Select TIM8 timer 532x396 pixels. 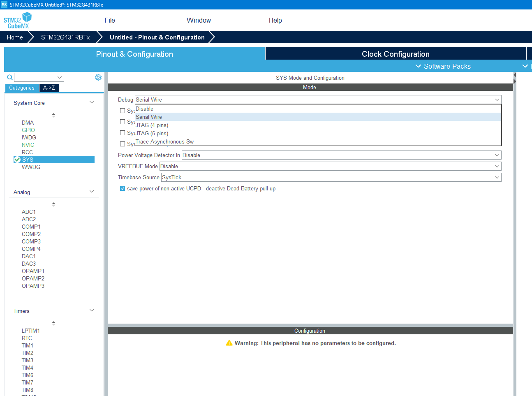(28, 390)
